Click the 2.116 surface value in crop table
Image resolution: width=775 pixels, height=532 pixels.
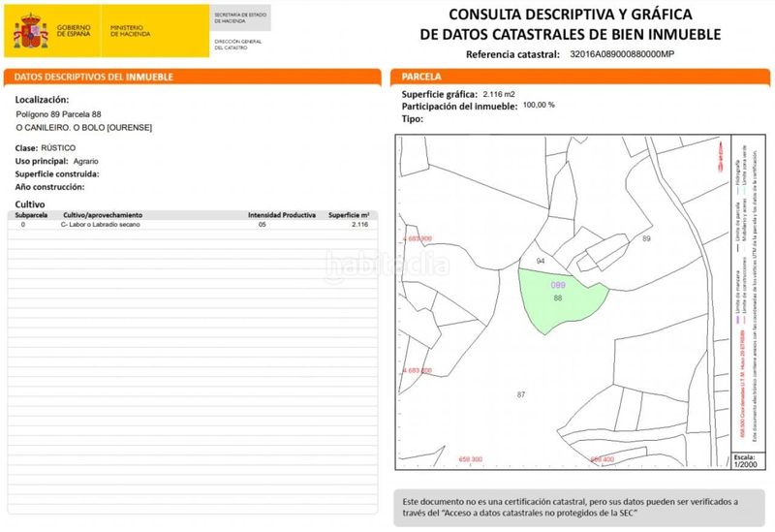pyautogui.click(x=359, y=225)
